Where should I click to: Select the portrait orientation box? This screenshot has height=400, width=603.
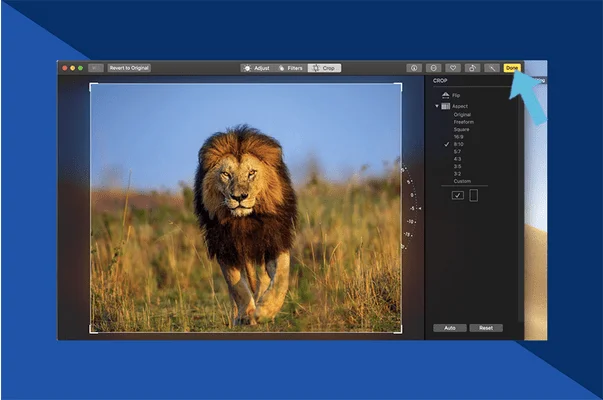(x=474, y=196)
